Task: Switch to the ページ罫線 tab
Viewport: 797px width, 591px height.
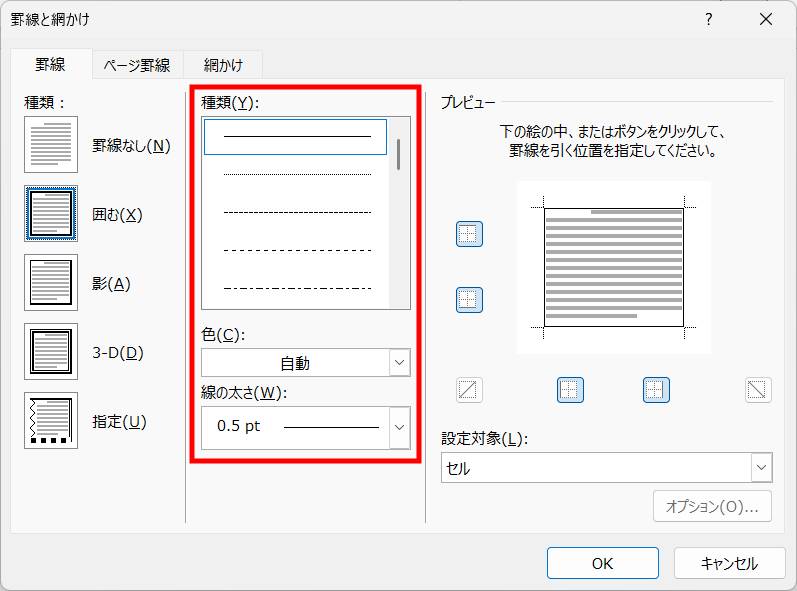Action: tap(137, 65)
